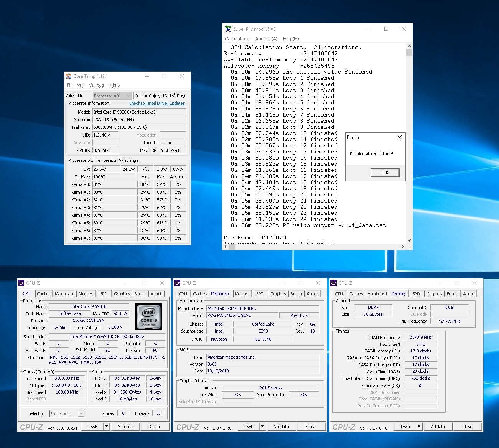Expand Tools dropdown arrow in CPU window
This screenshot has width=499, height=448.
click(x=106, y=427)
